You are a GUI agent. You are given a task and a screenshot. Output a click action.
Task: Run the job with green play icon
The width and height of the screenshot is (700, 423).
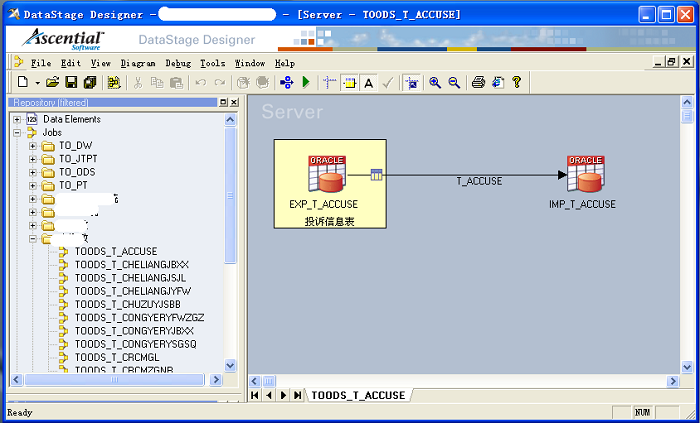coord(306,83)
